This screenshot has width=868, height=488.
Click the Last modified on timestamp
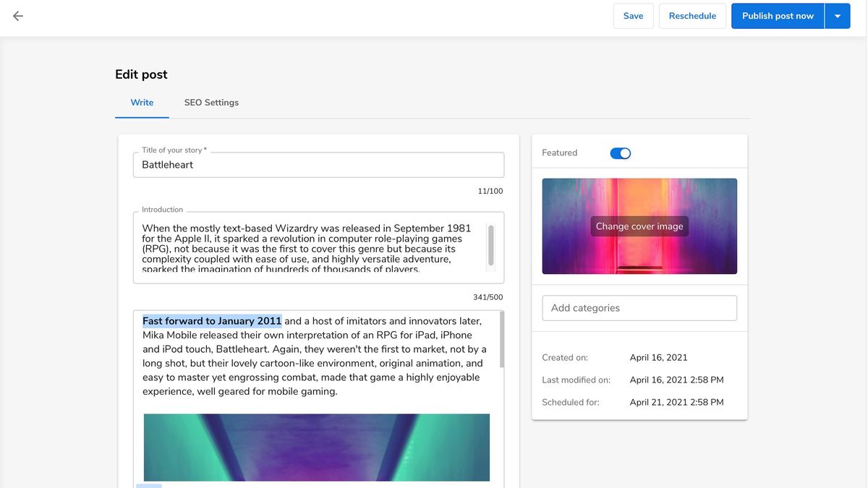click(676, 380)
